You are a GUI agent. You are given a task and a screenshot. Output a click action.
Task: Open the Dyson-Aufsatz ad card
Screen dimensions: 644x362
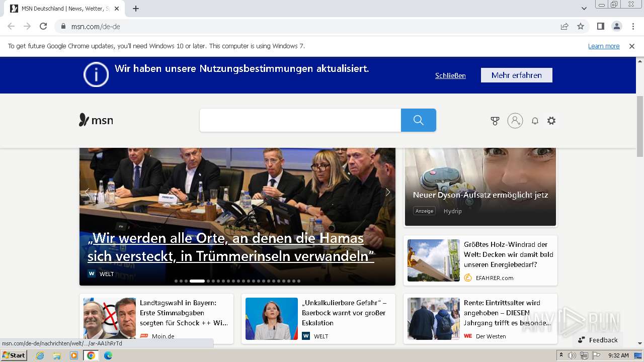click(x=480, y=187)
